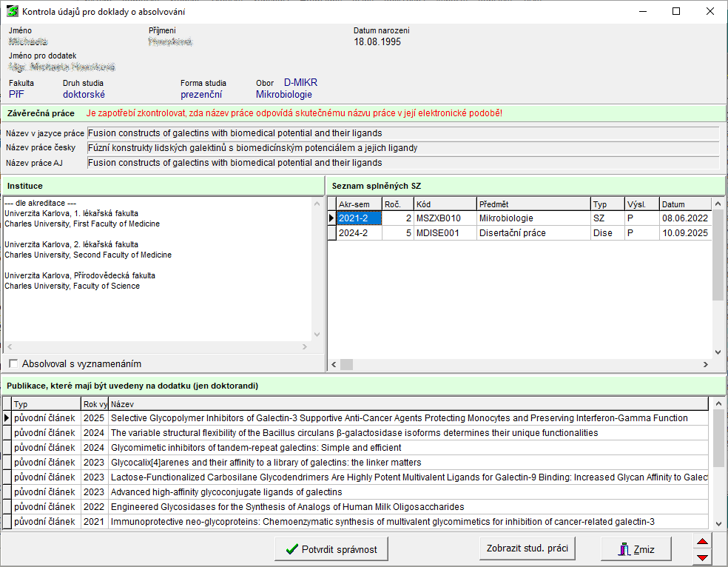Click the Název práce česky field
The width and height of the screenshot is (728, 567).
(x=402, y=148)
